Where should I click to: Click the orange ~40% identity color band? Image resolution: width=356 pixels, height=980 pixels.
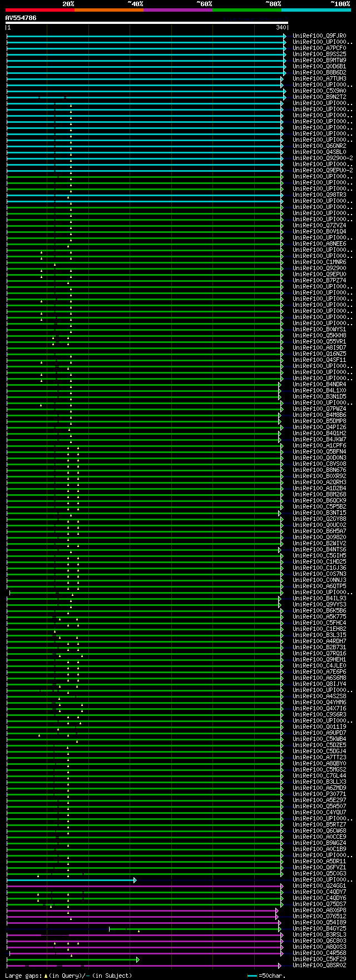[x=109, y=9]
